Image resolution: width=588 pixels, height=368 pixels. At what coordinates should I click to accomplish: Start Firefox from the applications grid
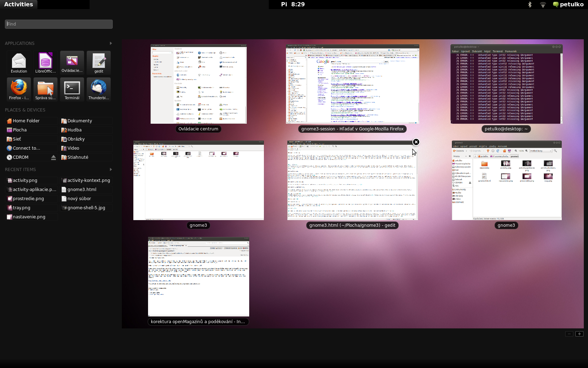(x=19, y=89)
